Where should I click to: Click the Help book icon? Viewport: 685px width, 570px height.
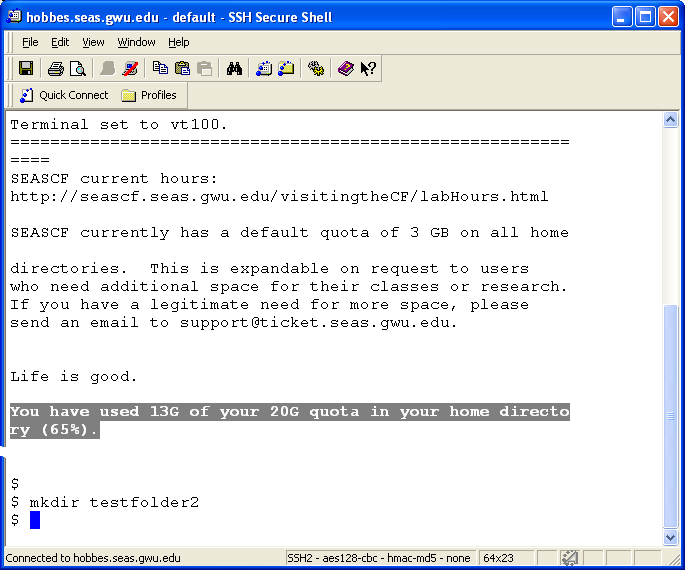346,69
